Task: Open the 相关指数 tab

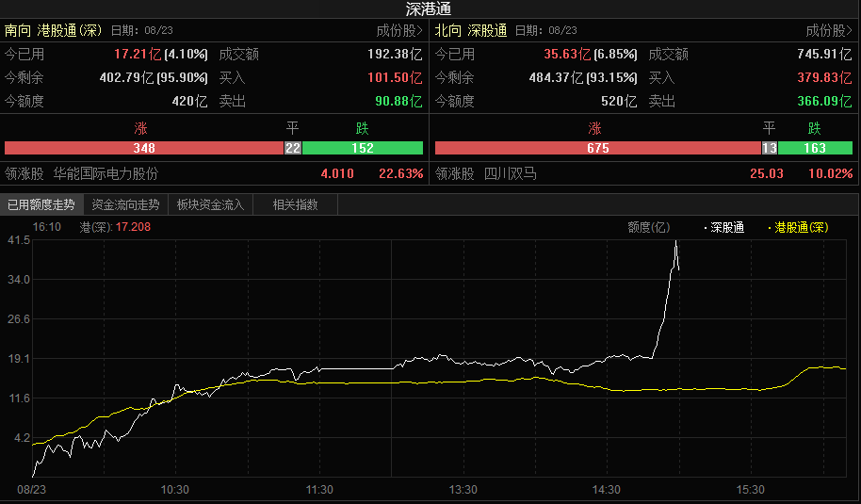Action: pyautogui.click(x=295, y=203)
